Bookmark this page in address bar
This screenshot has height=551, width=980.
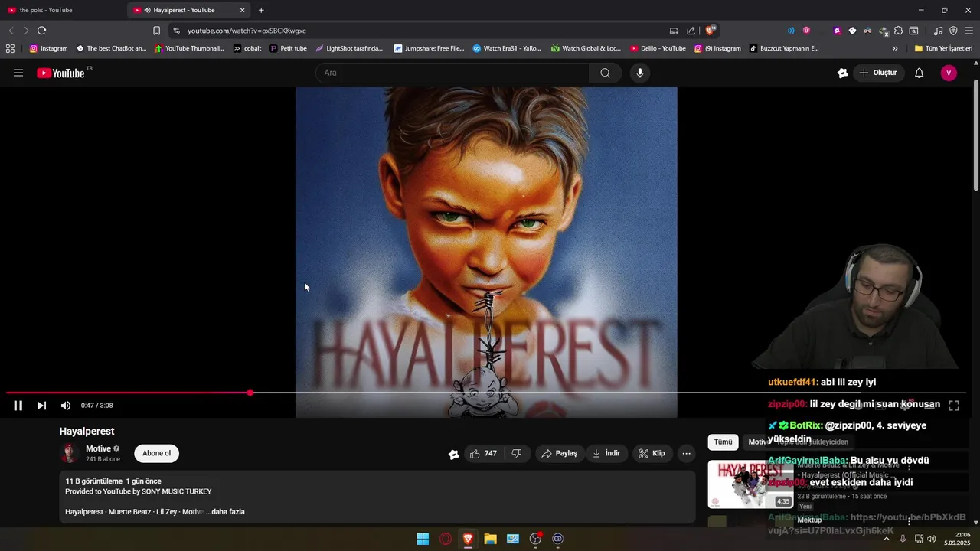[x=156, y=31]
